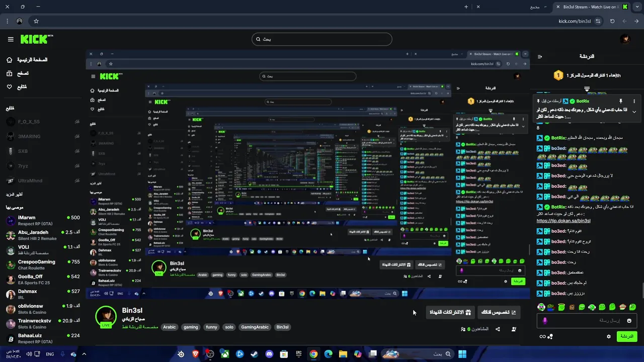Open user avatar in top bar
644x362 pixels.
point(625,39)
